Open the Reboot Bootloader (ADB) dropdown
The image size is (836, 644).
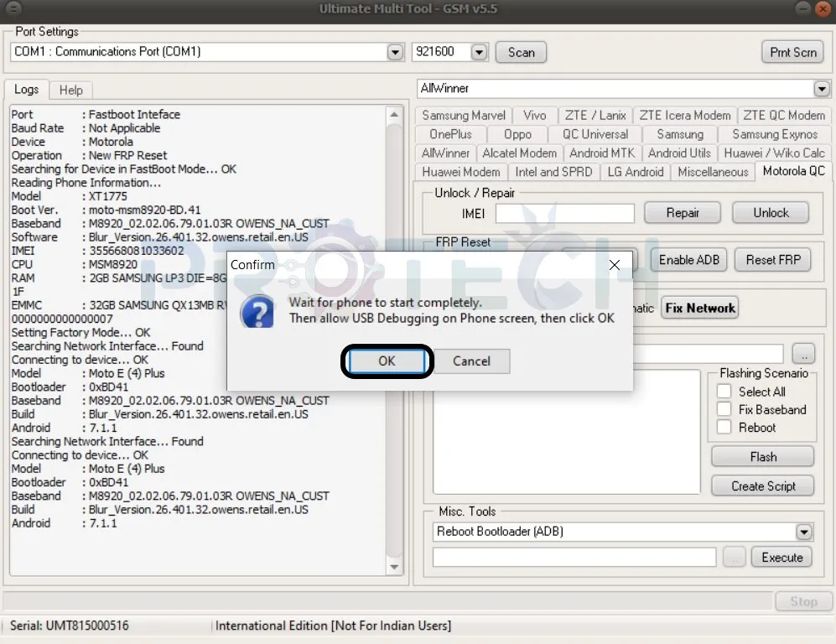coord(803,532)
